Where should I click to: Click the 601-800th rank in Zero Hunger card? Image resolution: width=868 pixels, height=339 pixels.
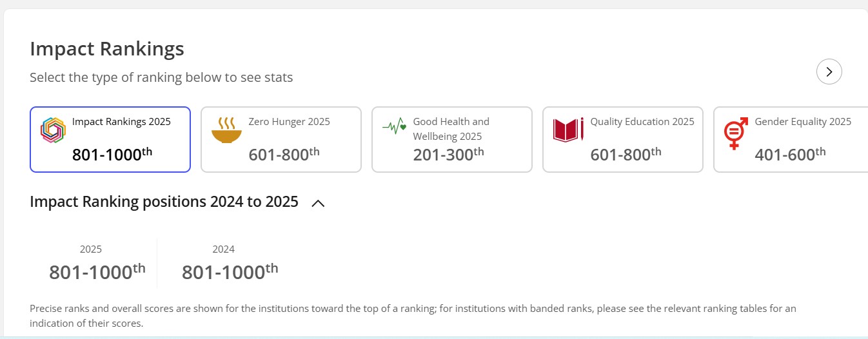pos(284,154)
